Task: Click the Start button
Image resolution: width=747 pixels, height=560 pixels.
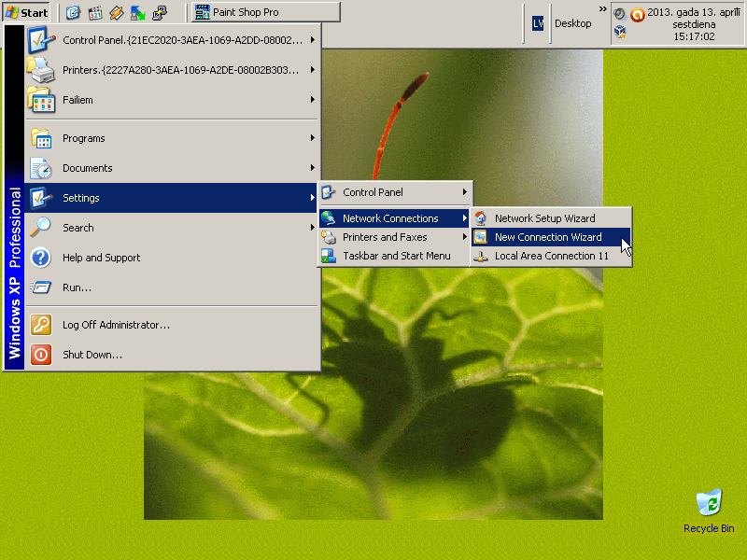Action: [27, 12]
